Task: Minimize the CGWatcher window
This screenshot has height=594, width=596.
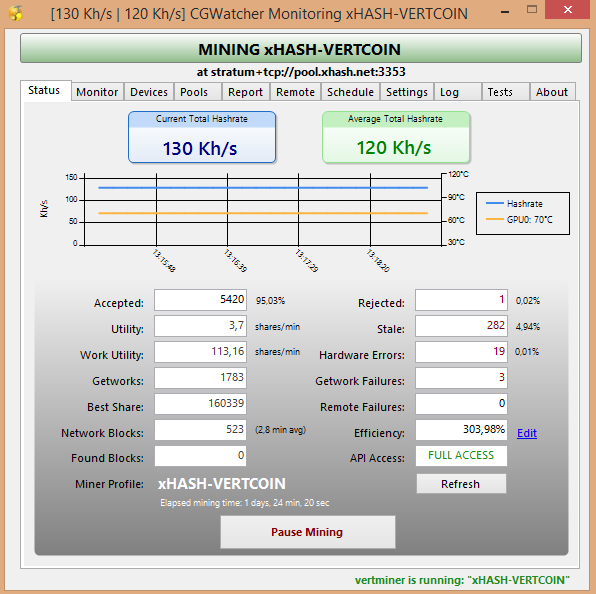Action: click(505, 11)
